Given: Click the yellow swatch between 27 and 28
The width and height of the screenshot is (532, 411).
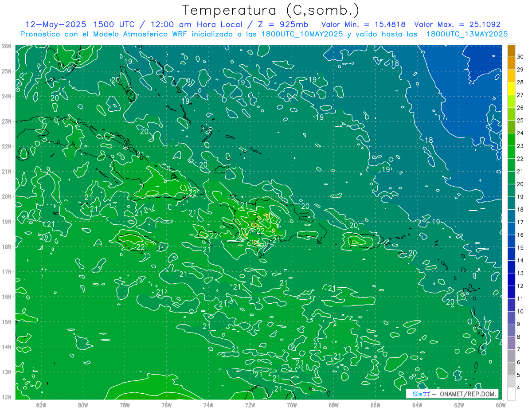Looking at the screenshot, I should click(x=511, y=88).
